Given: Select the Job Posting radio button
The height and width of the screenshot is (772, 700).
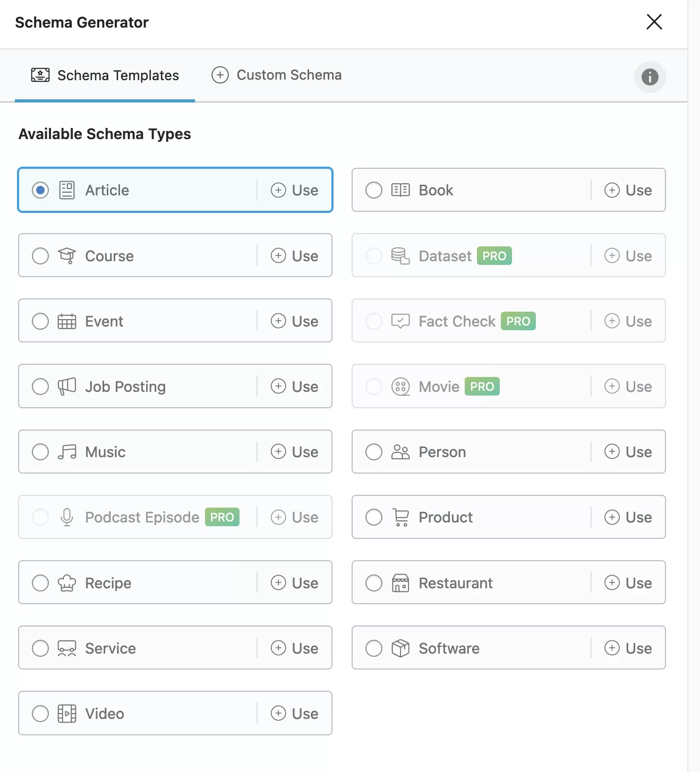Looking at the screenshot, I should (x=40, y=387).
